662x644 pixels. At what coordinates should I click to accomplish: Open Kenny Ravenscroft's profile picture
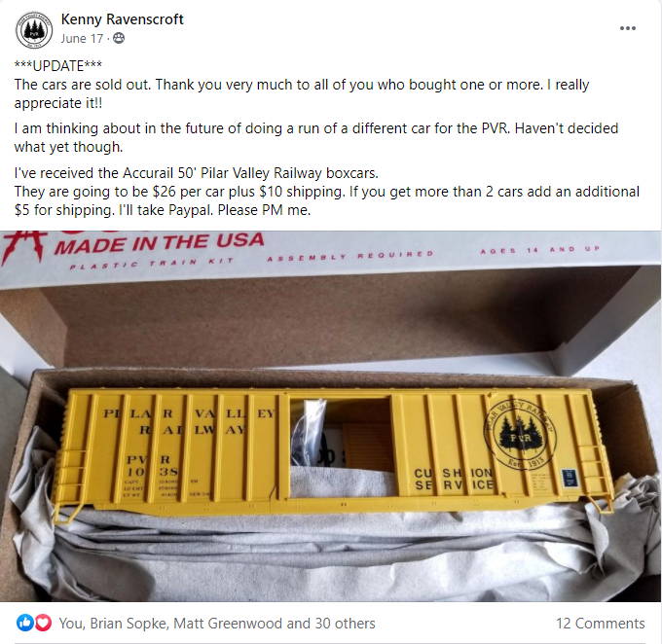point(34,30)
